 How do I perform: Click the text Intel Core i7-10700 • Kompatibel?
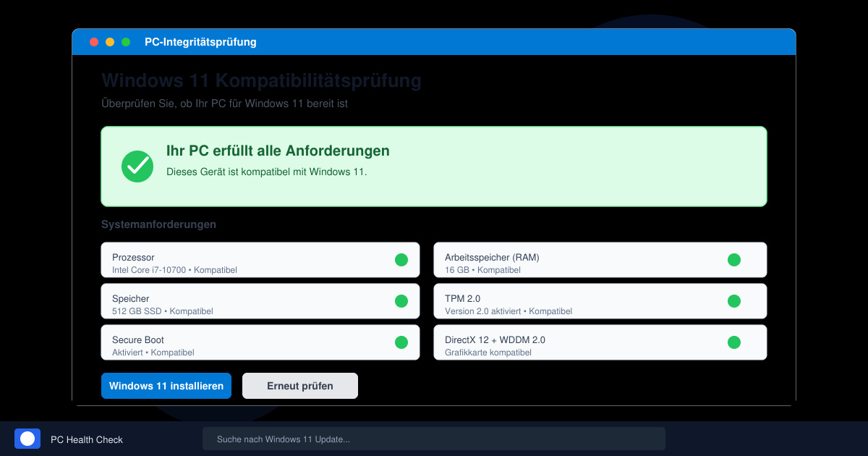pos(174,270)
